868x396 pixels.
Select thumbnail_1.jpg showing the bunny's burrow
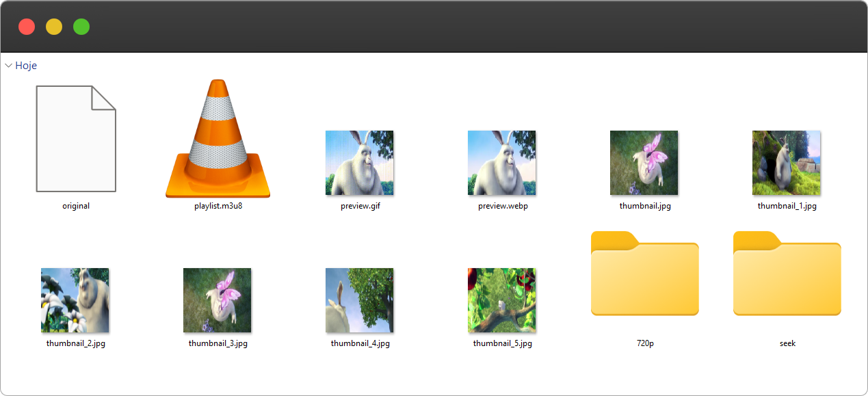click(x=787, y=163)
